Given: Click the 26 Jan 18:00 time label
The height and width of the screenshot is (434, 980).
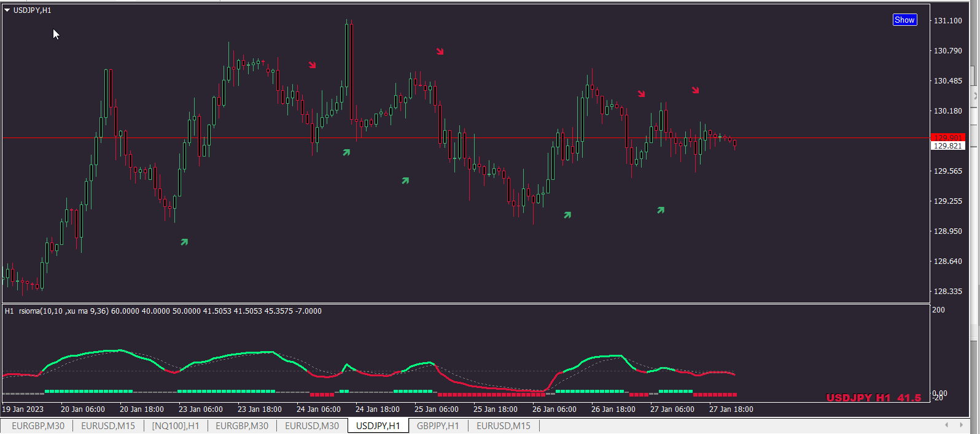Looking at the screenshot, I should (x=613, y=409).
